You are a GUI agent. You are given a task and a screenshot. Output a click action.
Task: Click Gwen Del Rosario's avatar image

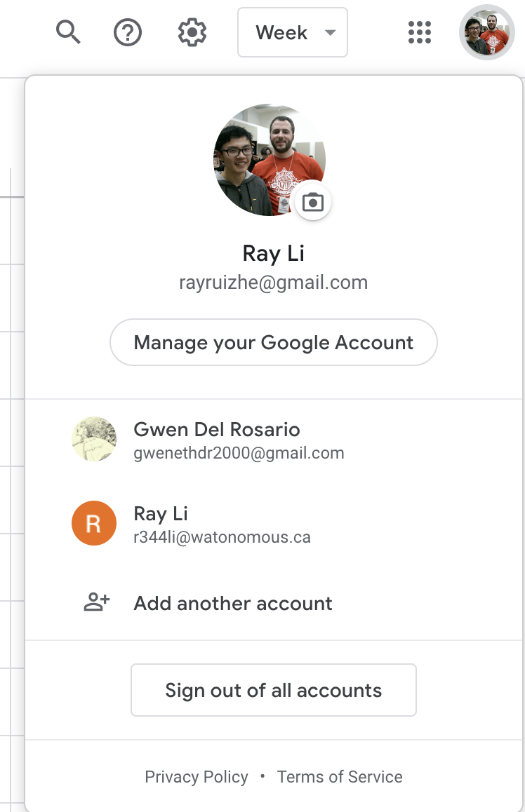click(x=94, y=439)
